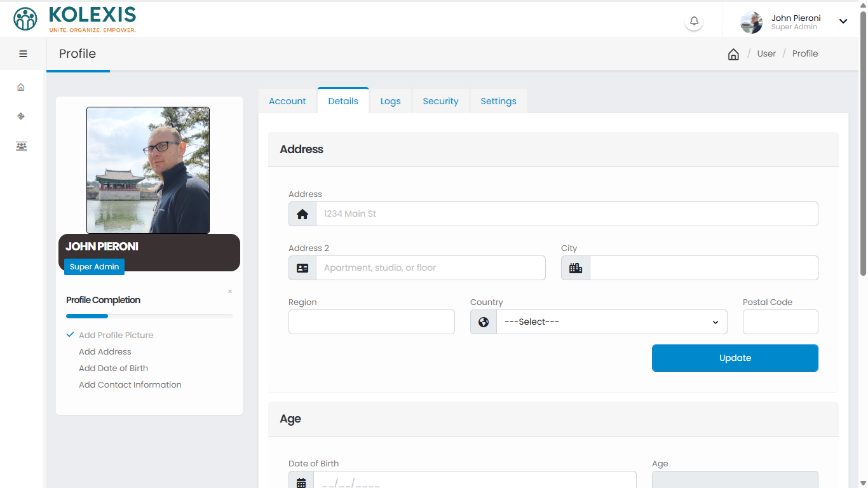Click the page vertical scrollbar
Viewport: 868px width, 488px height.
(x=863, y=143)
